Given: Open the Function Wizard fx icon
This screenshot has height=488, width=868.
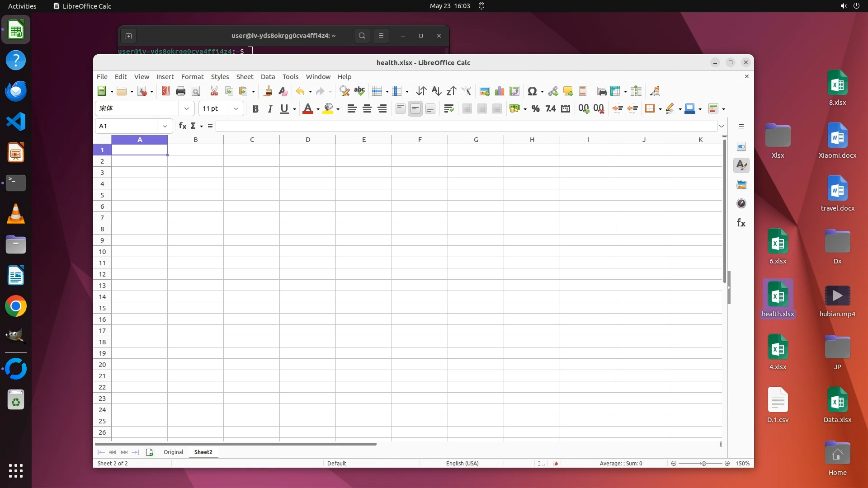Looking at the screenshot, I should click(182, 126).
